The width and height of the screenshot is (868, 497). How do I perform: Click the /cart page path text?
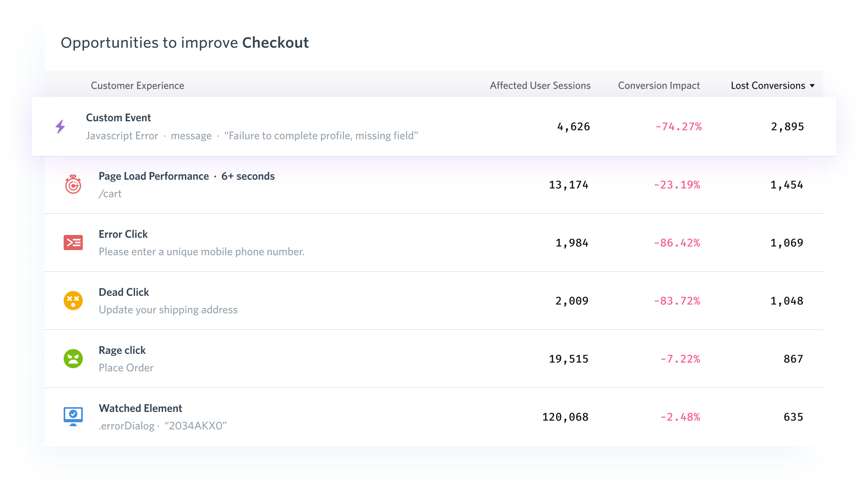pos(110,194)
